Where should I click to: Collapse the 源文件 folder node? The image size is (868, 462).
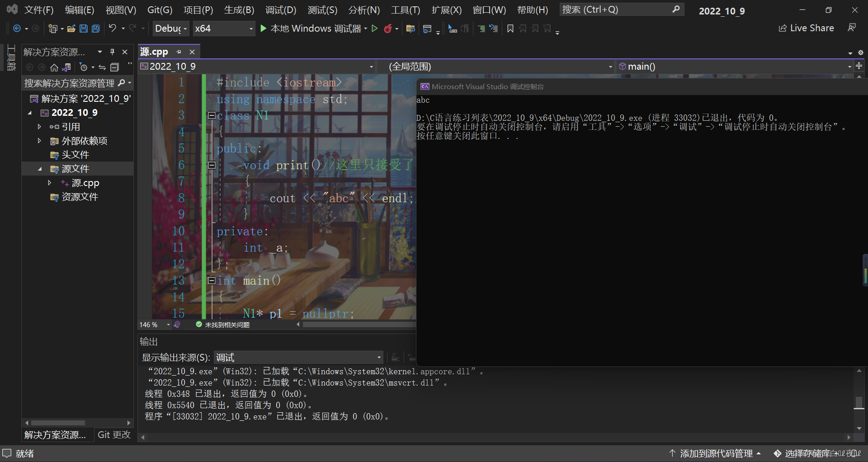pos(39,169)
